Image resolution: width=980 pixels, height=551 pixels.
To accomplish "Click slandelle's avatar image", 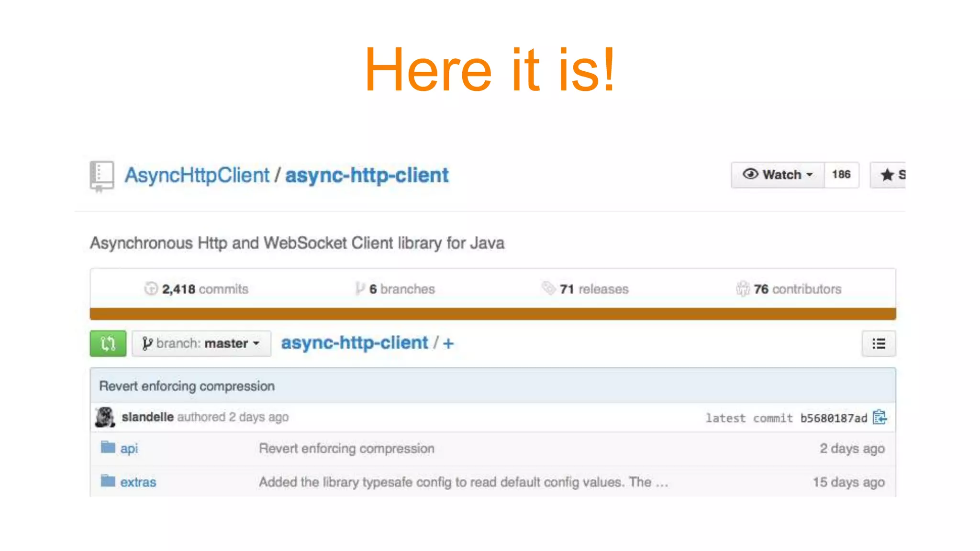I will 105,417.
